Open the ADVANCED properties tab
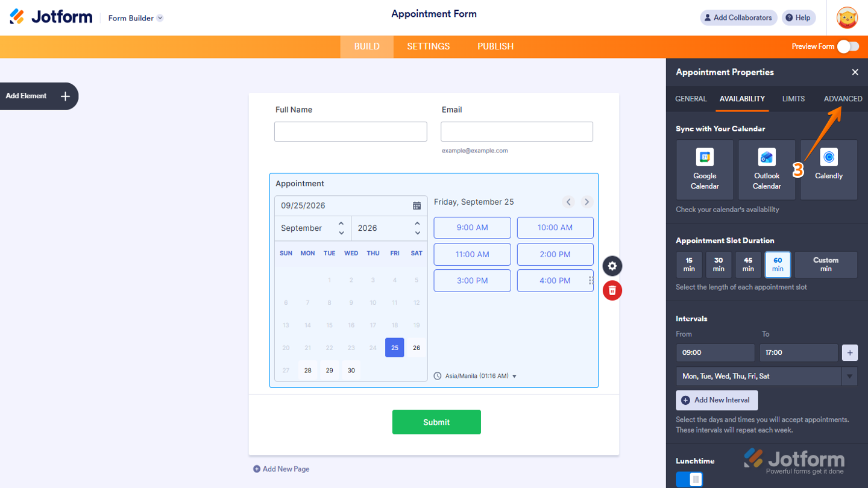The width and height of the screenshot is (868, 488). [x=843, y=99]
